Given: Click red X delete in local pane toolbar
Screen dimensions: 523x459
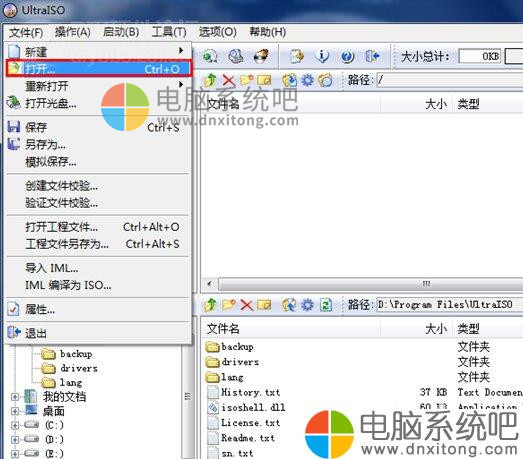Looking at the screenshot, I should (x=246, y=305).
